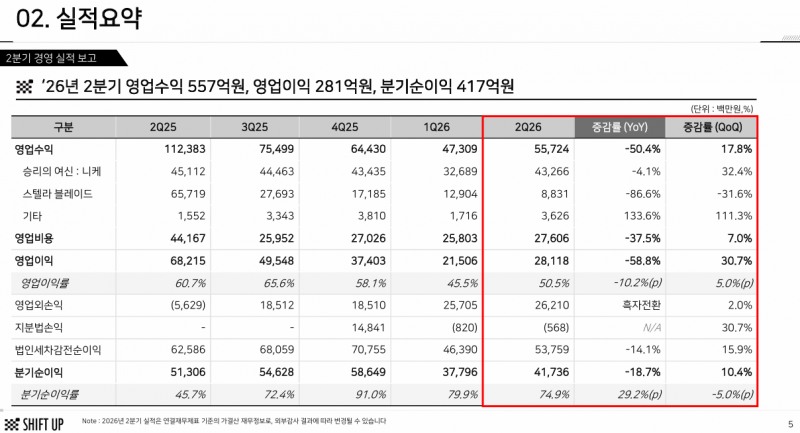Select the 4Q25 column header
800x433 pixels.
(x=345, y=127)
